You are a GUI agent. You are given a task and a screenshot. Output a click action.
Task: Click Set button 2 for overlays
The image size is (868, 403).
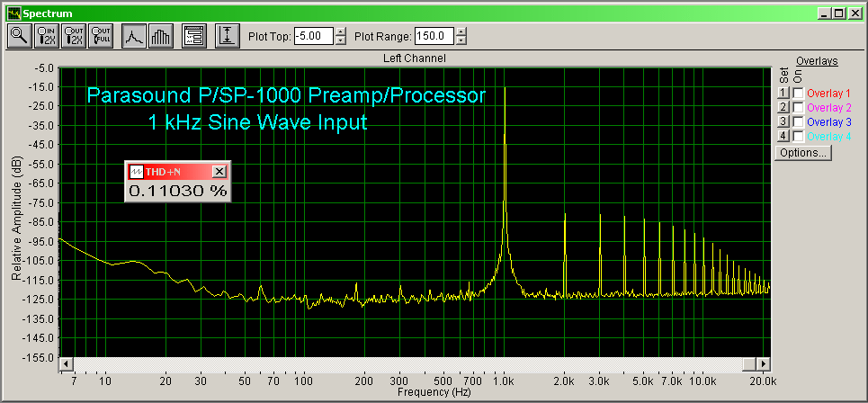[783, 107]
